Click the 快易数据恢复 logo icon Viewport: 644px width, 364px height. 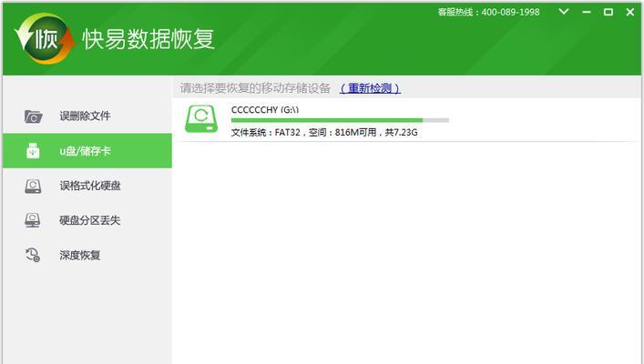pos(46,38)
